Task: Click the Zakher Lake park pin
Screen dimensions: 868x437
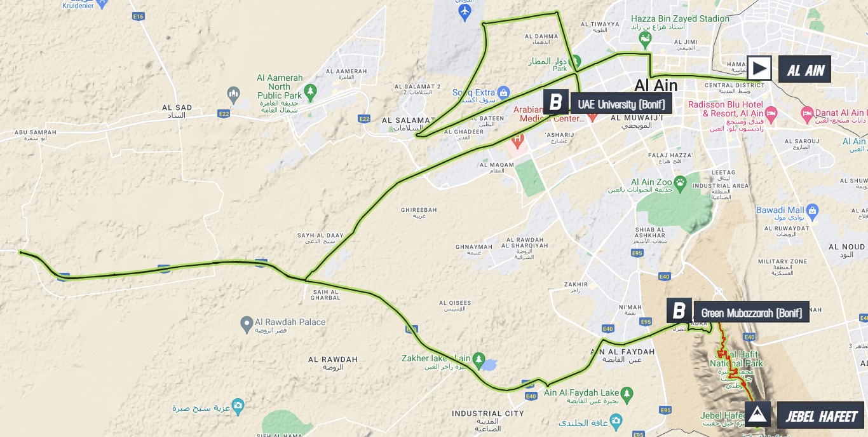Action: [480, 359]
